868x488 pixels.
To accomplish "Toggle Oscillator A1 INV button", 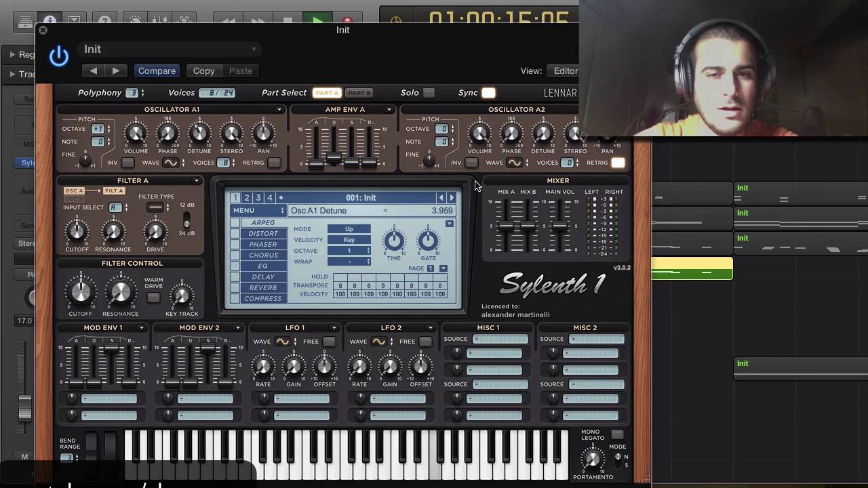I will 127,163.
